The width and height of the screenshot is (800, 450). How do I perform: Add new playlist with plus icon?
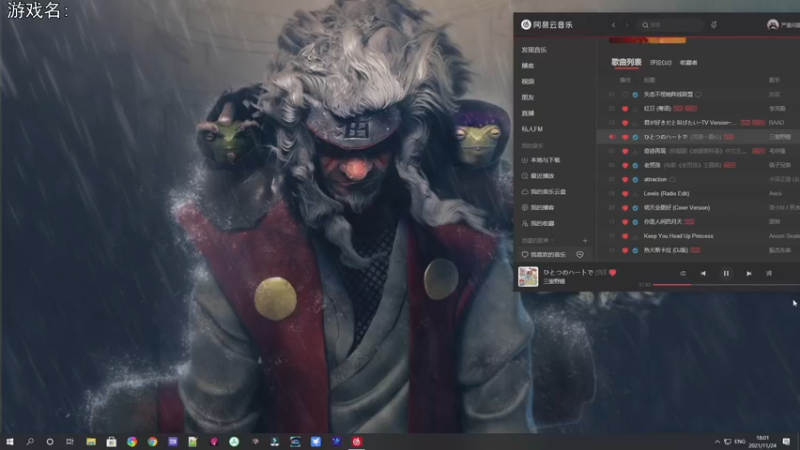[585, 240]
